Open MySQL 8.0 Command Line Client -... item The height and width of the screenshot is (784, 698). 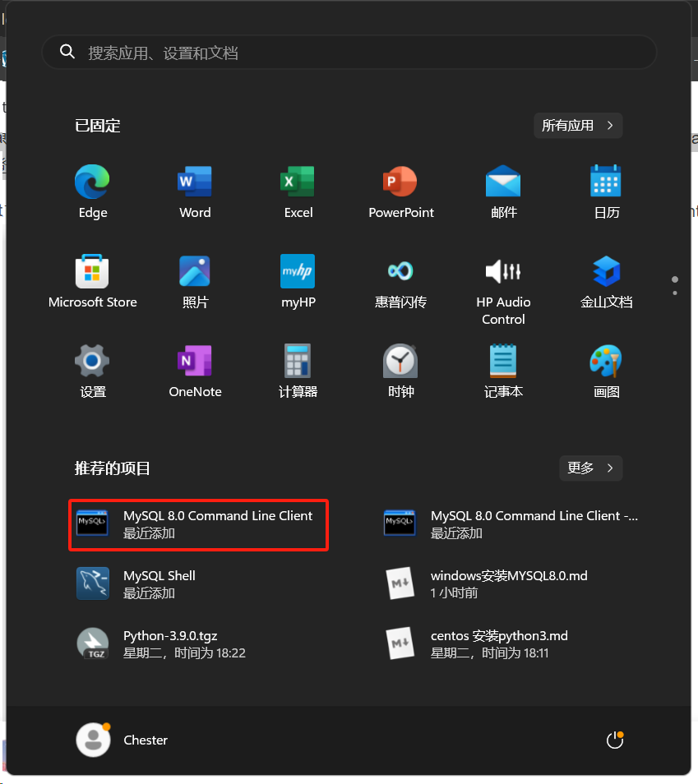pos(511,524)
